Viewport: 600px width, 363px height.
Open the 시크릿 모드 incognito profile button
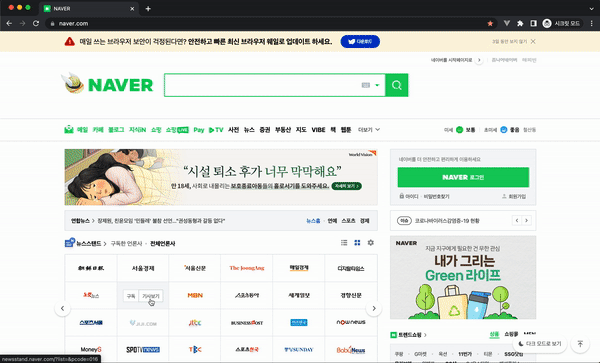pyautogui.click(x=562, y=23)
